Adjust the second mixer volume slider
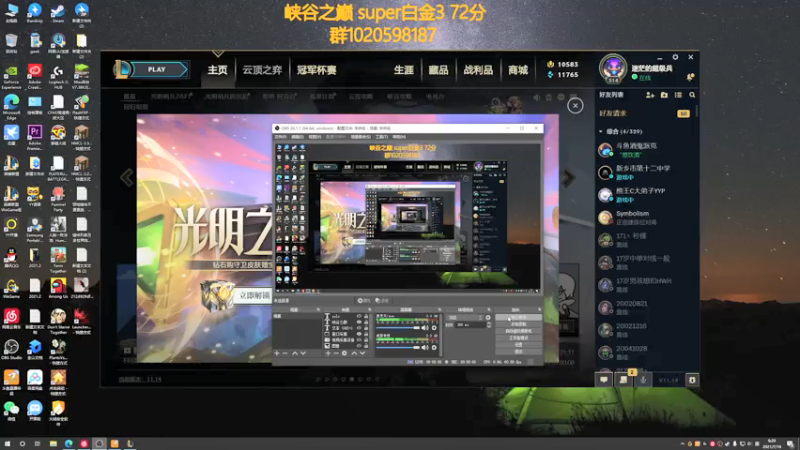Viewport: 800px width, 450px height. click(398, 347)
